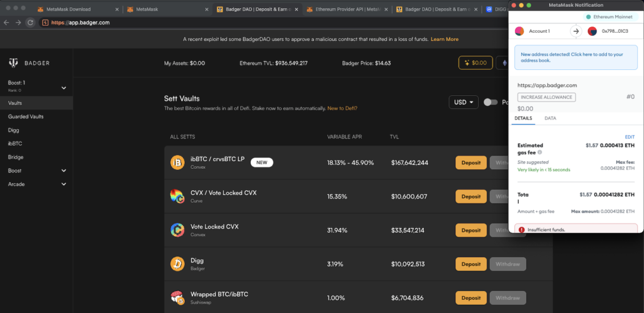
Task: Click the 0x798...01C3 recipient avatar
Action: 592,31
